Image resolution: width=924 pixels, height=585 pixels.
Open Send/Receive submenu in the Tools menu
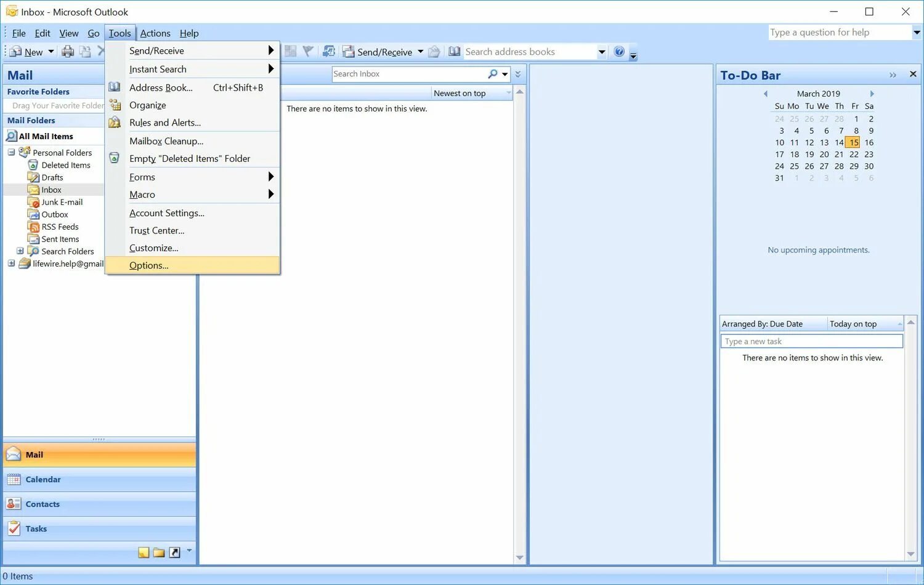point(193,50)
